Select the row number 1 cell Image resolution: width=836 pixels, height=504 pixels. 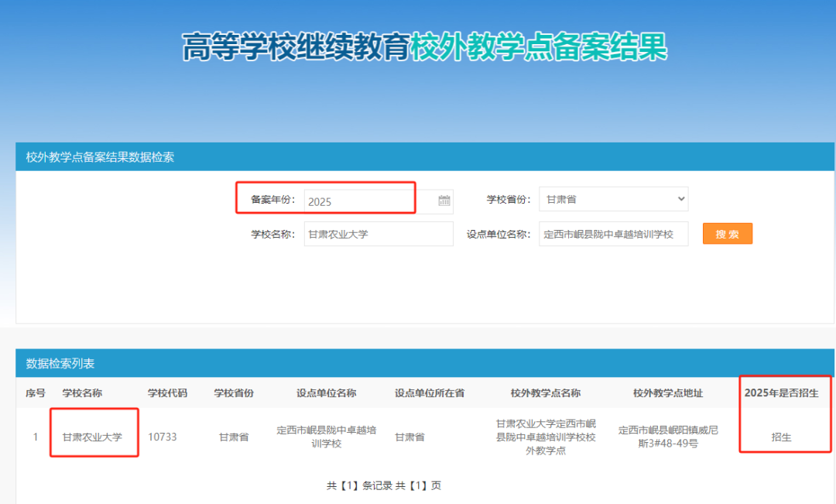click(x=35, y=437)
